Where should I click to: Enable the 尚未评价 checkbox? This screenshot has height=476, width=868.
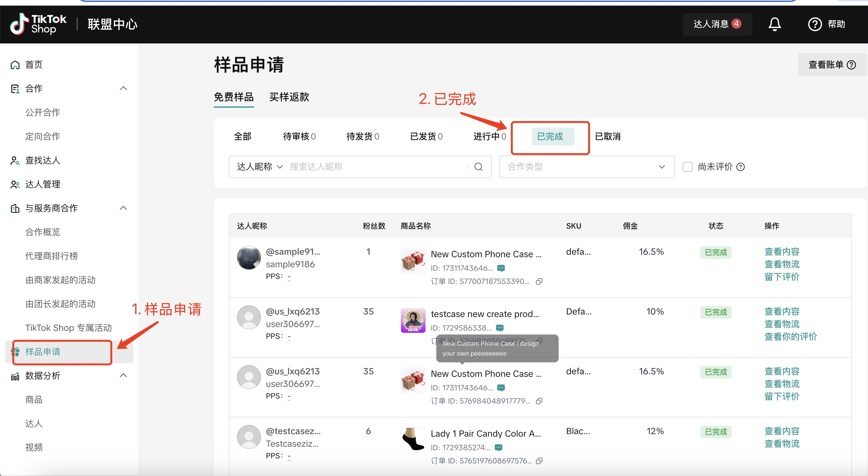point(687,167)
